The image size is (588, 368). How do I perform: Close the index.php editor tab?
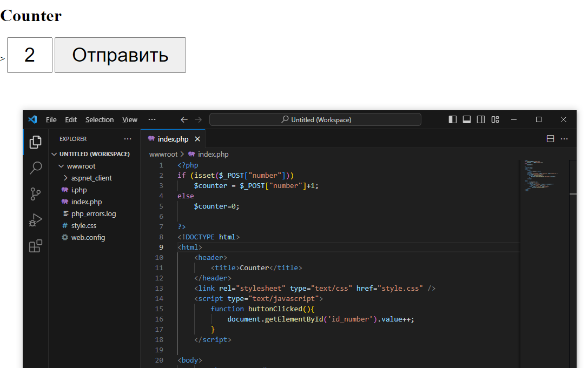197,139
